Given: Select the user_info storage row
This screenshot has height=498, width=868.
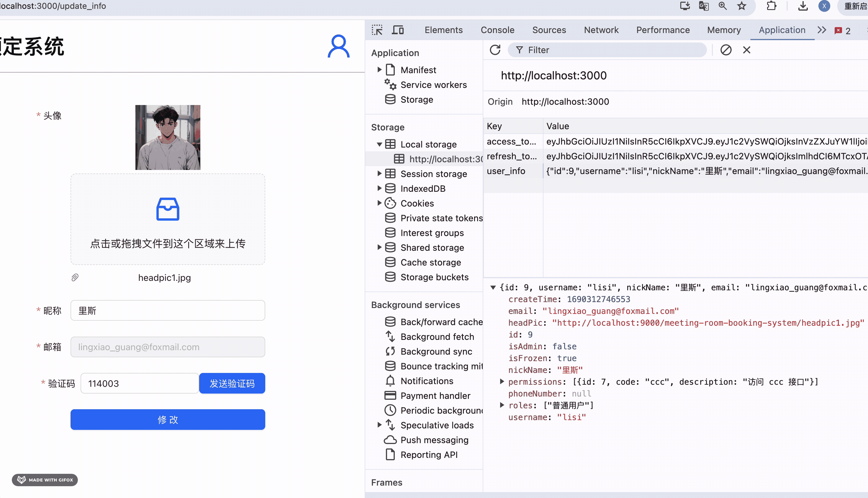Looking at the screenshot, I should pyautogui.click(x=506, y=171).
